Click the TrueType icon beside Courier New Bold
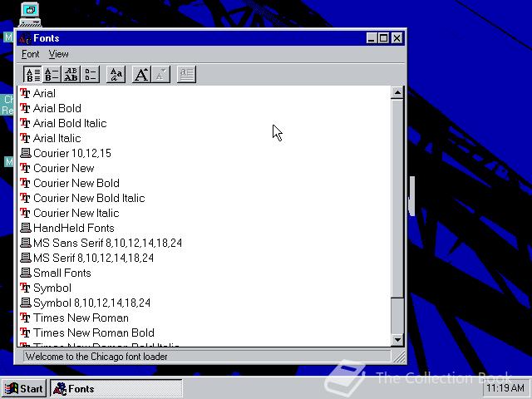 click(25, 183)
